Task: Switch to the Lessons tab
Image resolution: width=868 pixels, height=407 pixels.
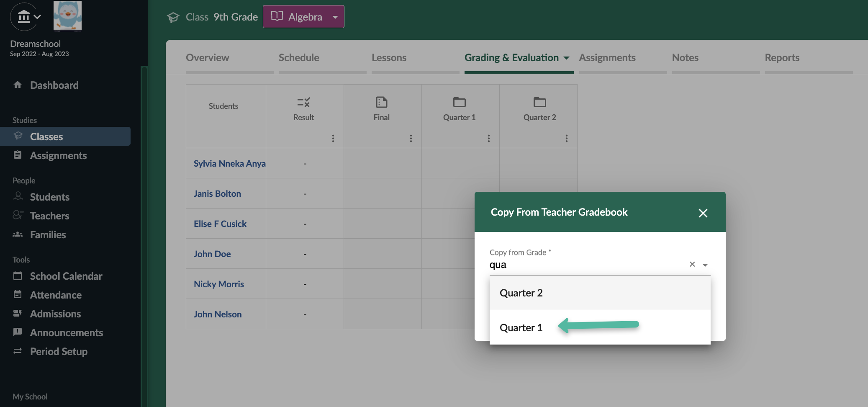Action: [389, 58]
